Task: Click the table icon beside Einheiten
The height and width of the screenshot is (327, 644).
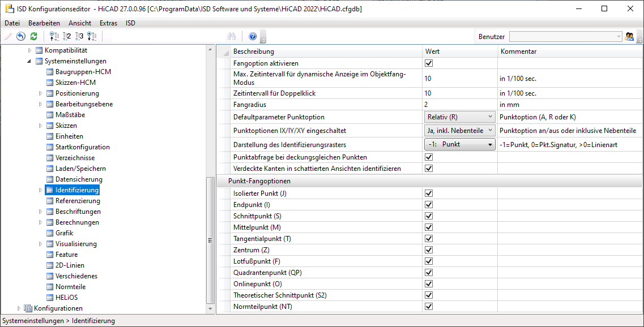Action: coord(50,136)
